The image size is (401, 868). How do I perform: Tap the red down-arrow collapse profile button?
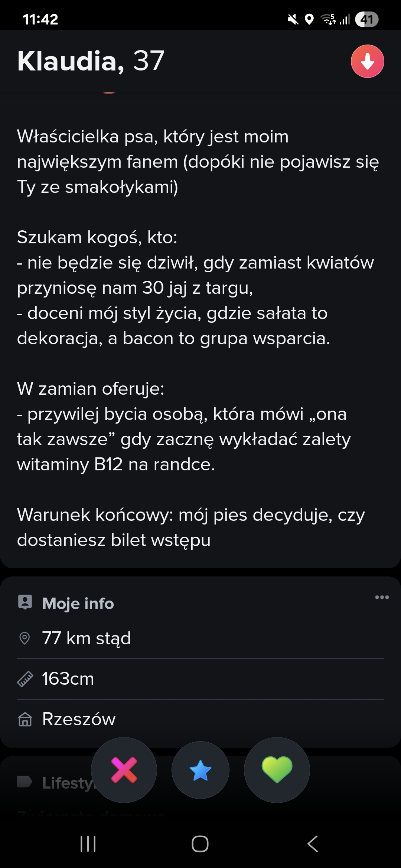pyautogui.click(x=367, y=61)
